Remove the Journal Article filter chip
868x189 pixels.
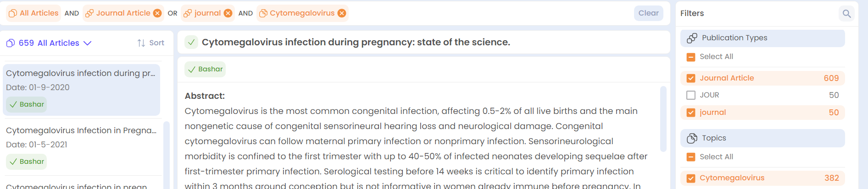pos(157,13)
